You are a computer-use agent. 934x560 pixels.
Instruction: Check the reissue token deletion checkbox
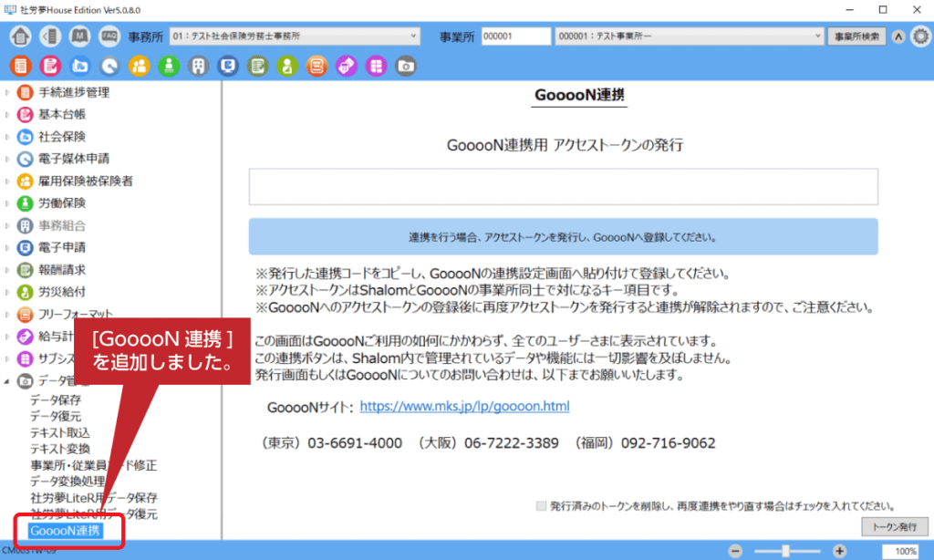point(541,506)
